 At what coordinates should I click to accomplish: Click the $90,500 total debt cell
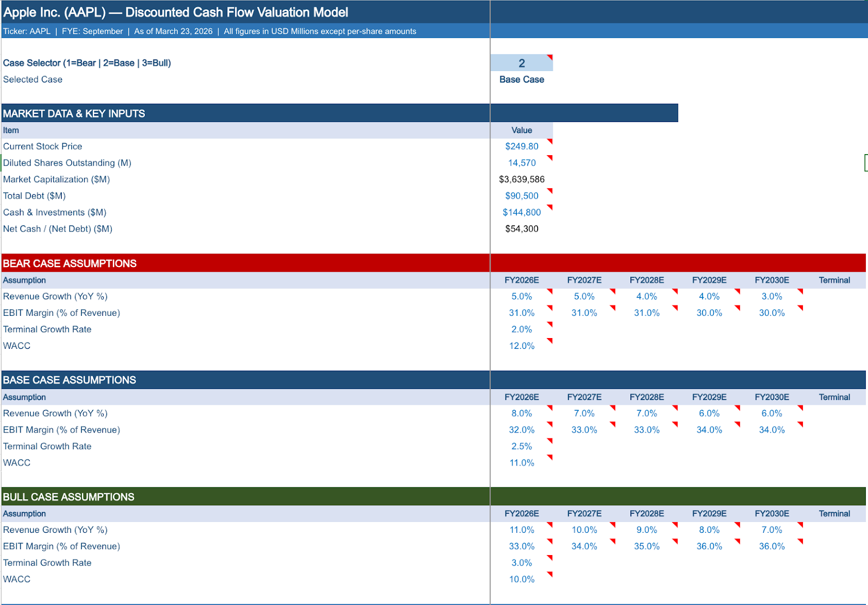pyautogui.click(x=521, y=196)
